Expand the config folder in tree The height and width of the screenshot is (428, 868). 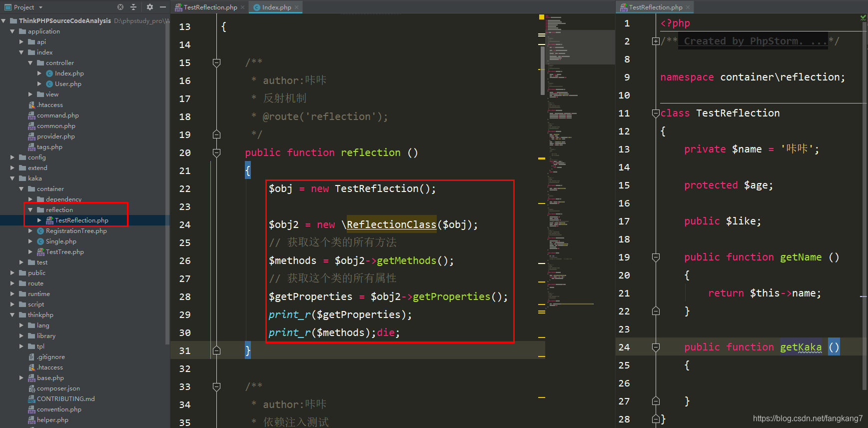pos(12,157)
